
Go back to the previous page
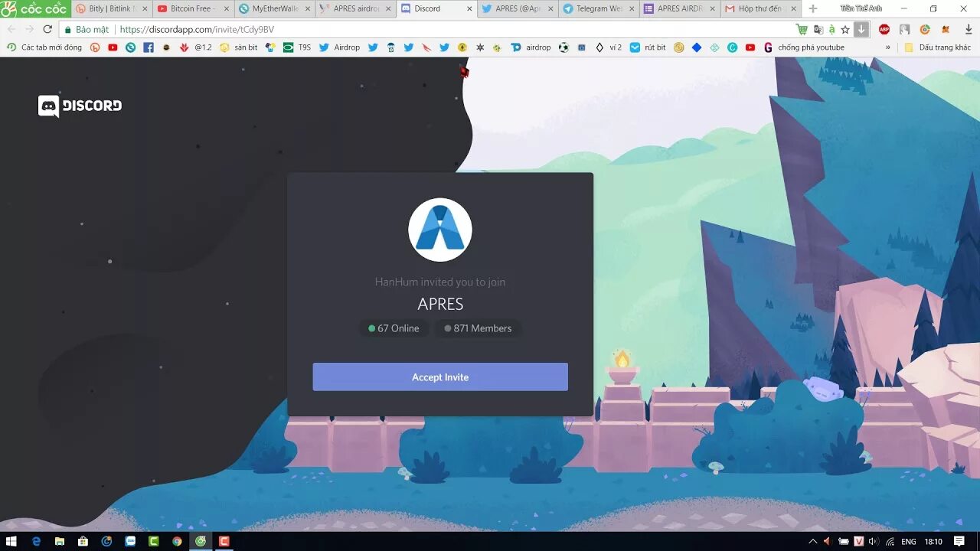coord(11,29)
